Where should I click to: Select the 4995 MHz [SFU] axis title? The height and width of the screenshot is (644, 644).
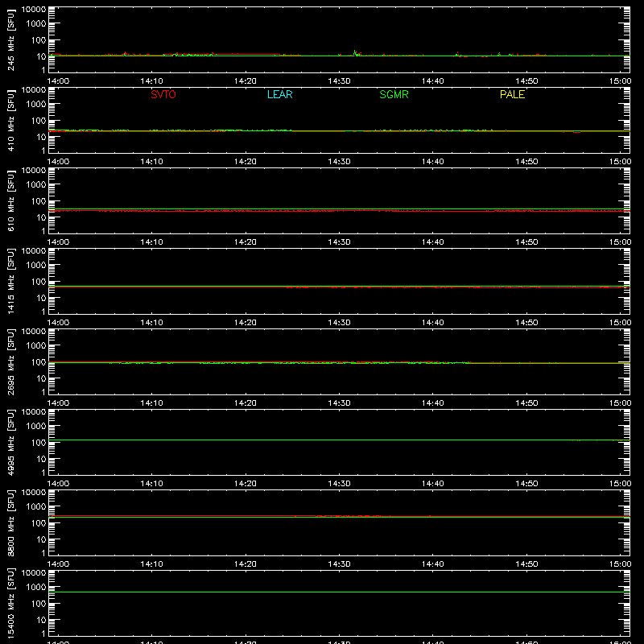click(10, 442)
